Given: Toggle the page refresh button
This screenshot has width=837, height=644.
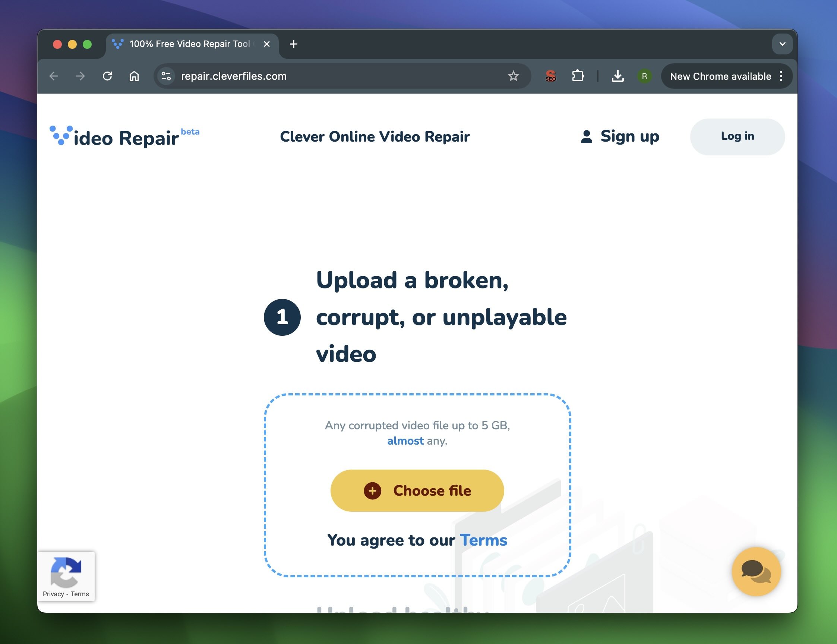Looking at the screenshot, I should (108, 76).
